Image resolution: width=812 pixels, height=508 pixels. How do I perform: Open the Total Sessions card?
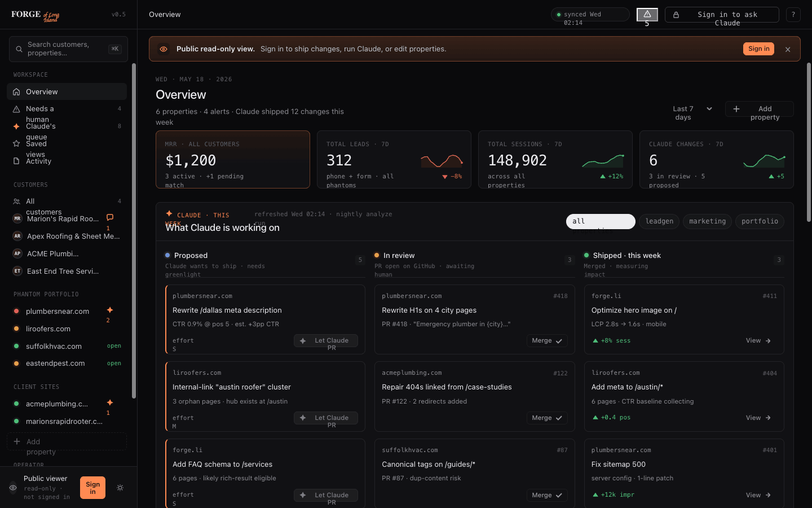point(555,160)
